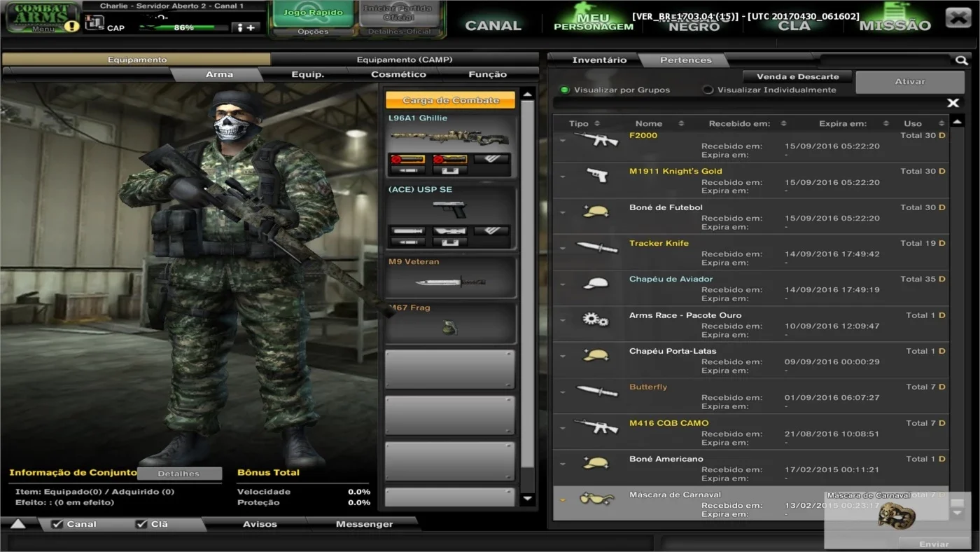Click the Venda e Descarte button
The image size is (980, 552).
pos(797,76)
